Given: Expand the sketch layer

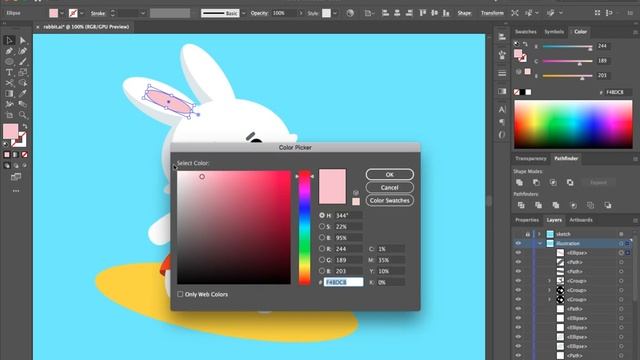Looking at the screenshot, I should pyautogui.click(x=539, y=234).
